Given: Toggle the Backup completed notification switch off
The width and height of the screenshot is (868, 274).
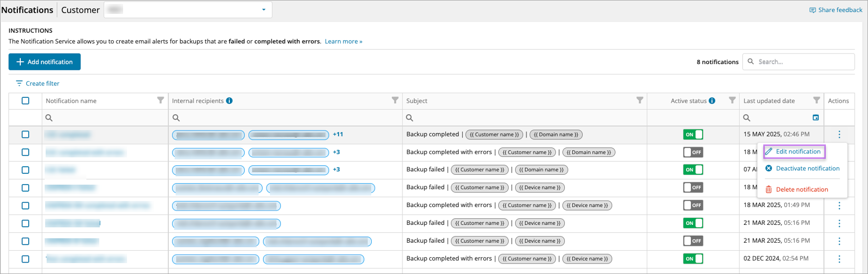Looking at the screenshot, I should click(693, 135).
